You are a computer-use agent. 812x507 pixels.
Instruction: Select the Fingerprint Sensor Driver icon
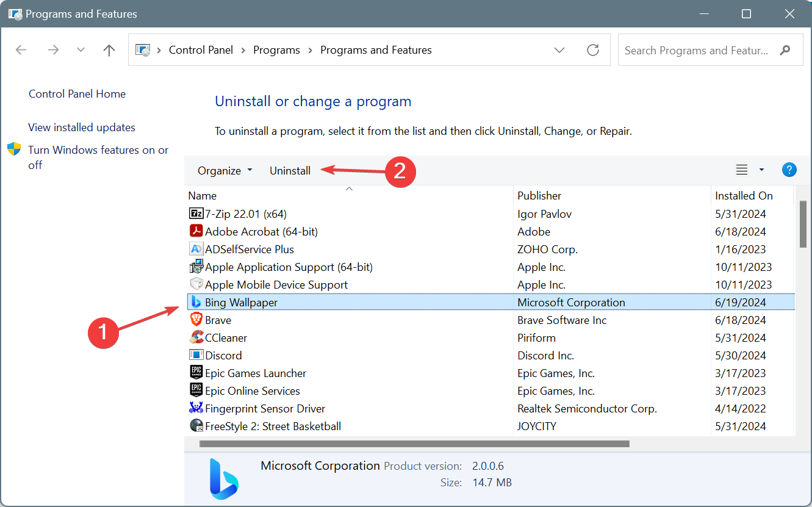point(196,408)
